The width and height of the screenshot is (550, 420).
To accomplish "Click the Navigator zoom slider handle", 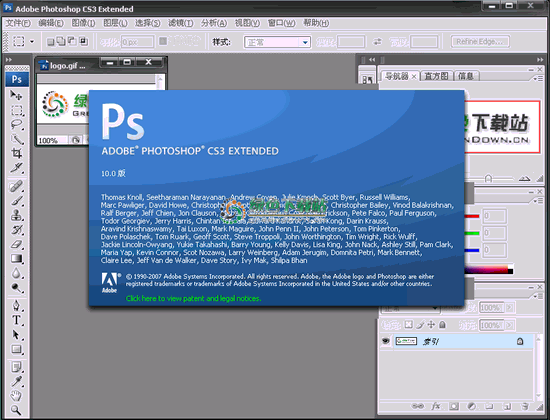I will click(488, 179).
